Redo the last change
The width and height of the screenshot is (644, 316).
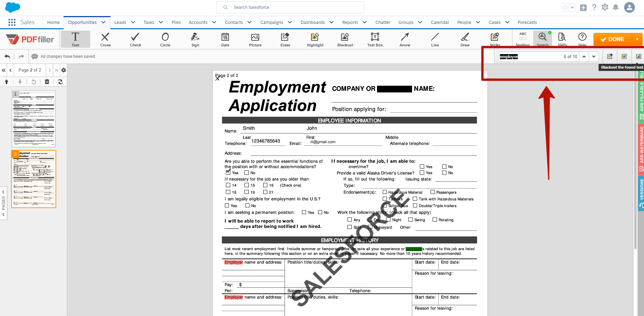tap(21, 56)
